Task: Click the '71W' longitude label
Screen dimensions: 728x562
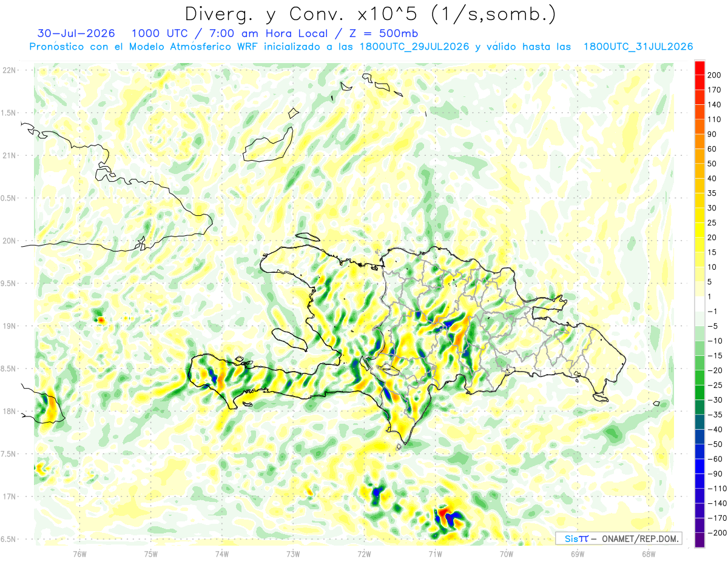Action: [x=435, y=554]
